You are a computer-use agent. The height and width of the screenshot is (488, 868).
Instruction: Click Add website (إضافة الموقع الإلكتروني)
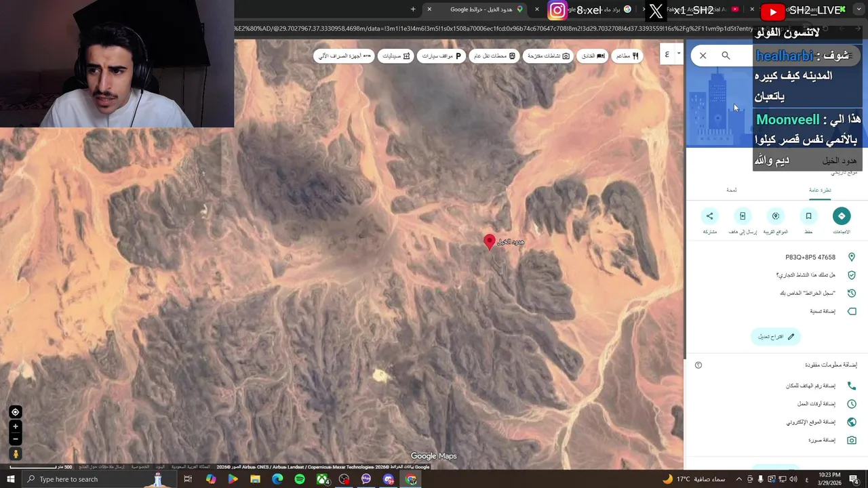(x=811, y=422)
